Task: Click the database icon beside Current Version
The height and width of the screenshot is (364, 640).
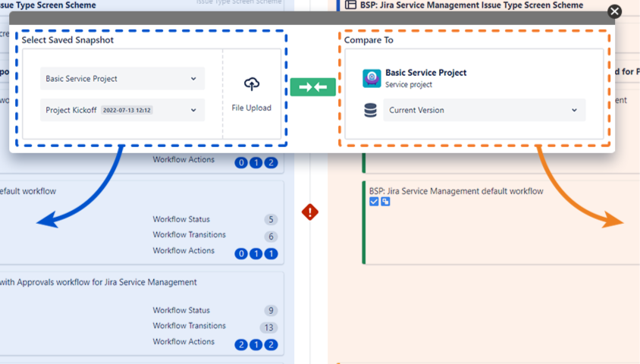Action: click(370, 111)
